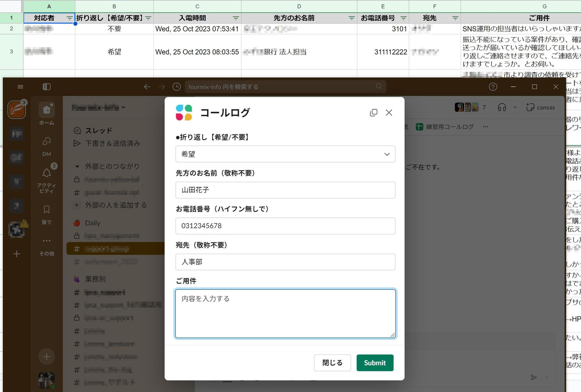
Task: Open the 練習用コールログ tab
Action: pyautogui.click(x=445, y=127)
